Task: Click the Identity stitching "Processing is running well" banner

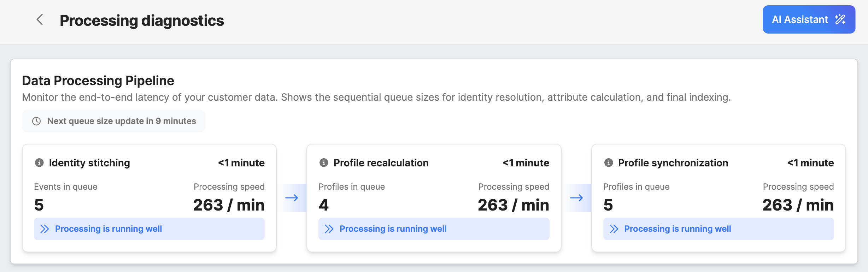Action: click(149, 229)
